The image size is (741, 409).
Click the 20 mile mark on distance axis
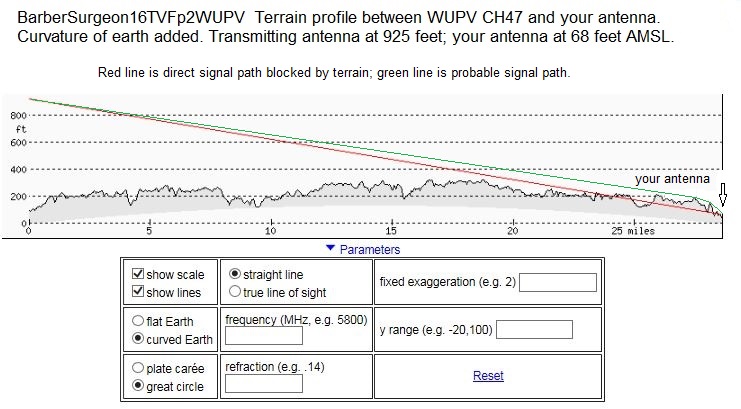point(512,231)
